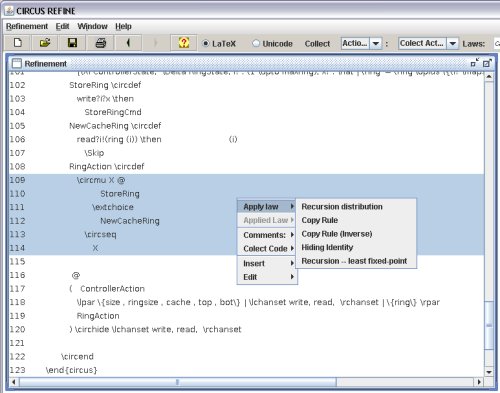
Task: Click the Java icon in title bar
Action: 9,11
